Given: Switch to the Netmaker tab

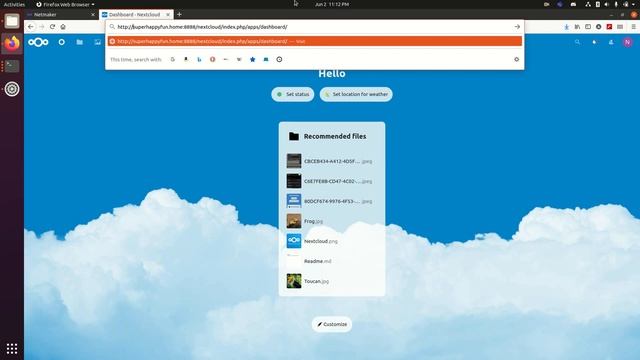Looking at the screenshot, I should pos(61,14).
